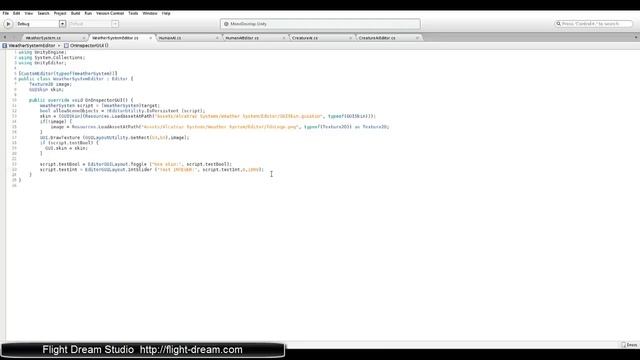Viewport: 640px width, 360px height.
Task: Switch to the HumanAI.cs tab
Action: pyautogui.click(x=170, y=38)
